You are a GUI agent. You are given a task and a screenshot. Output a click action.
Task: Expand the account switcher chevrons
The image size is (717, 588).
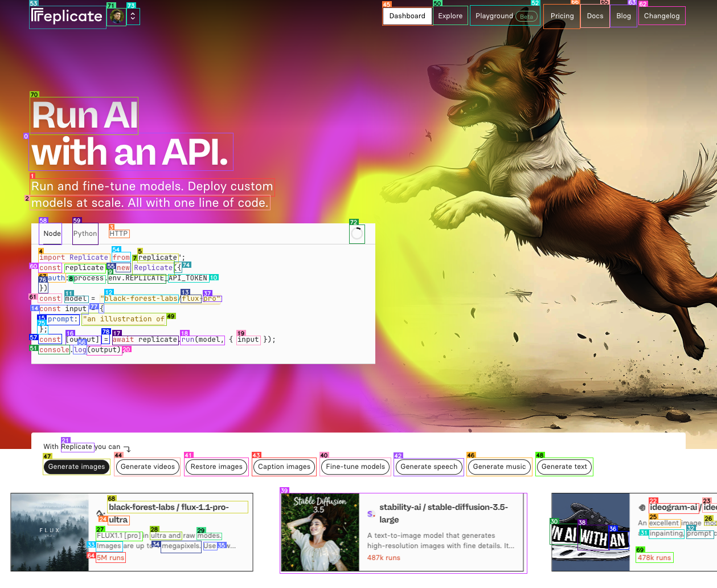click(133, 17)
